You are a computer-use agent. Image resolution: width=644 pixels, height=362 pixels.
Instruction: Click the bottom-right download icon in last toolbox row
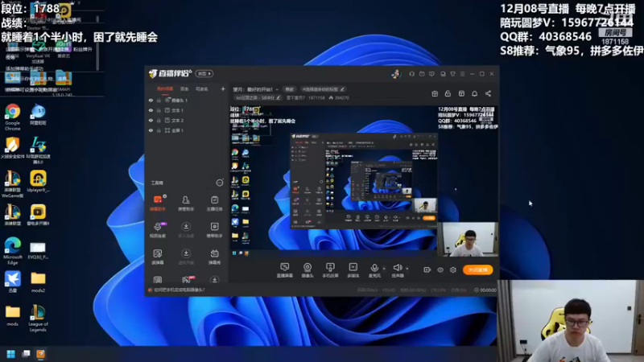pyautogui.click(x=214, y=280)
